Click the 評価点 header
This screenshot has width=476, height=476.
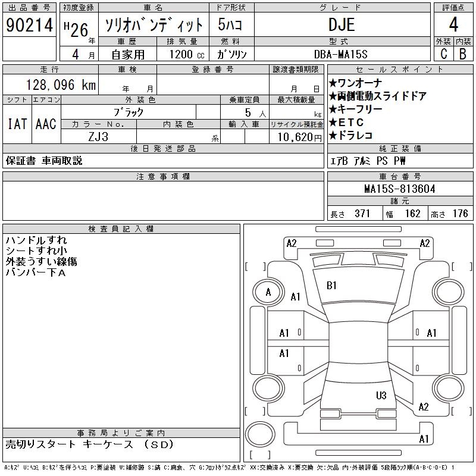coord(453,8)
